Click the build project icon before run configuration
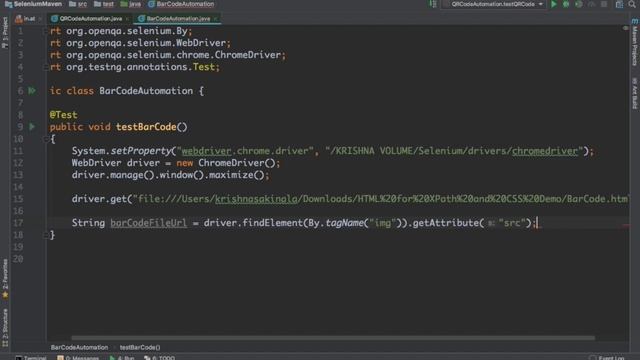 tap(433, 4)
